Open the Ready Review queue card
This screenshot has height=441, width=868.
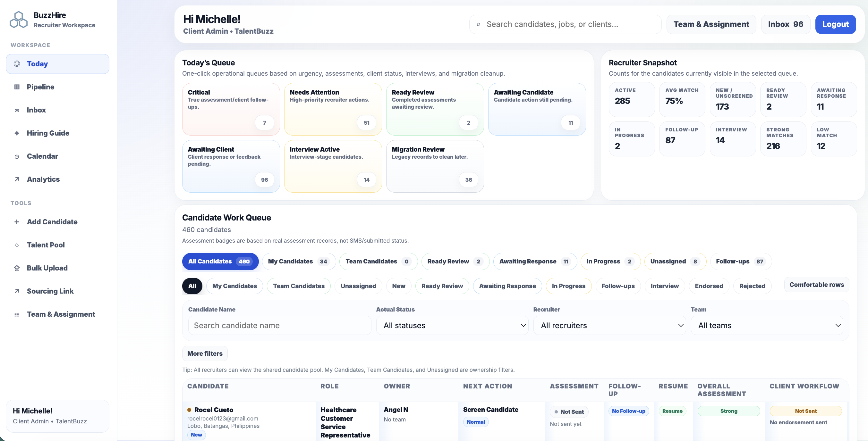[435, 109]
